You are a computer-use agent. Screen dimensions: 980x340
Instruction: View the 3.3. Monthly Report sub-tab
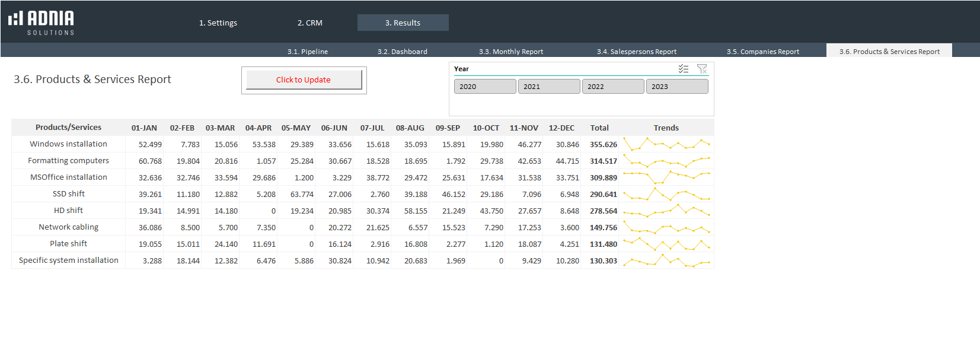pyautogui.click(x=511, y=52)
